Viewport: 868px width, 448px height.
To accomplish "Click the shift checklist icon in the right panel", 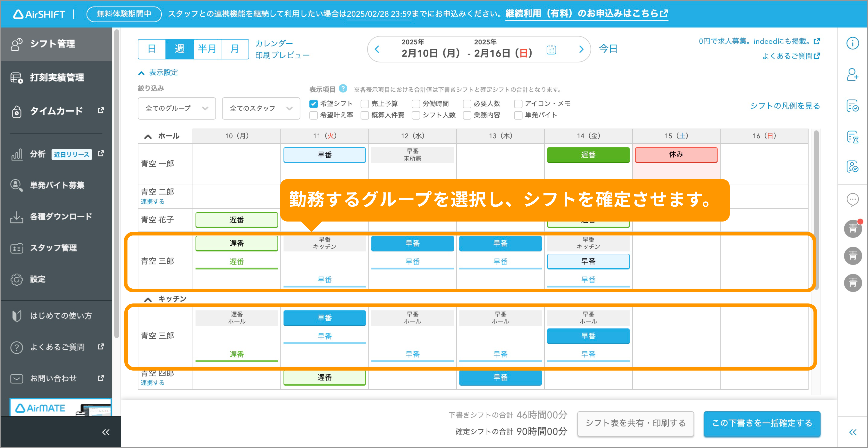I will pos(852,106).
